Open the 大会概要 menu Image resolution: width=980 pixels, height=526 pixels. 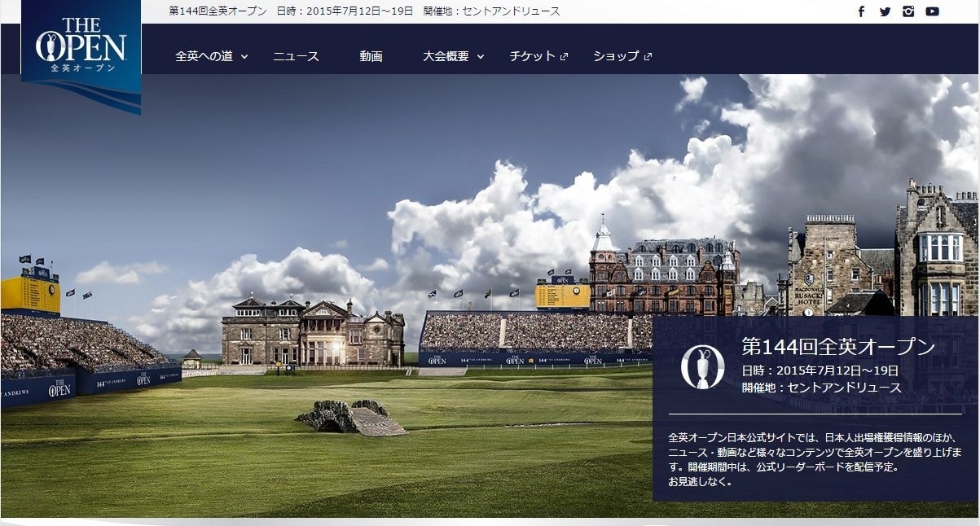446,56
